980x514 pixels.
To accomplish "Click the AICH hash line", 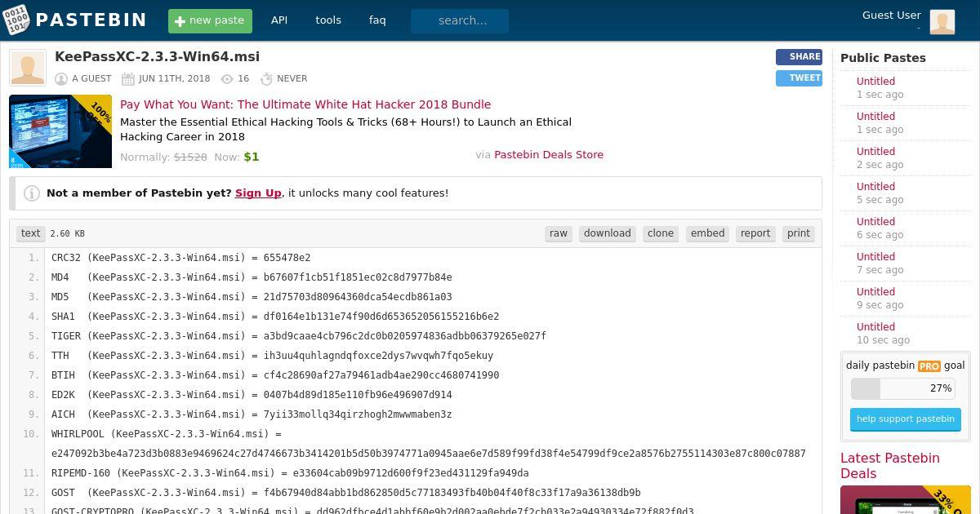I will coord(252,414).
